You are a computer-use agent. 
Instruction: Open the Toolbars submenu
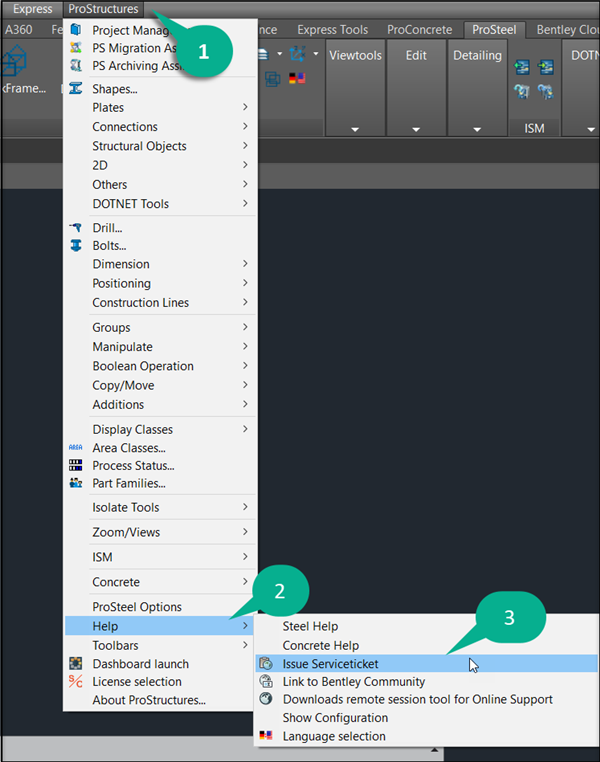[160, 645]
